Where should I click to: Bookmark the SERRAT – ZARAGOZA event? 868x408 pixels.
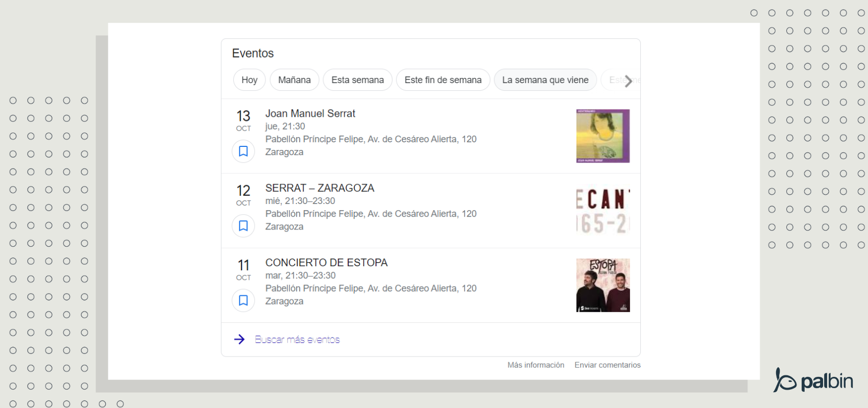click(244, 226)
